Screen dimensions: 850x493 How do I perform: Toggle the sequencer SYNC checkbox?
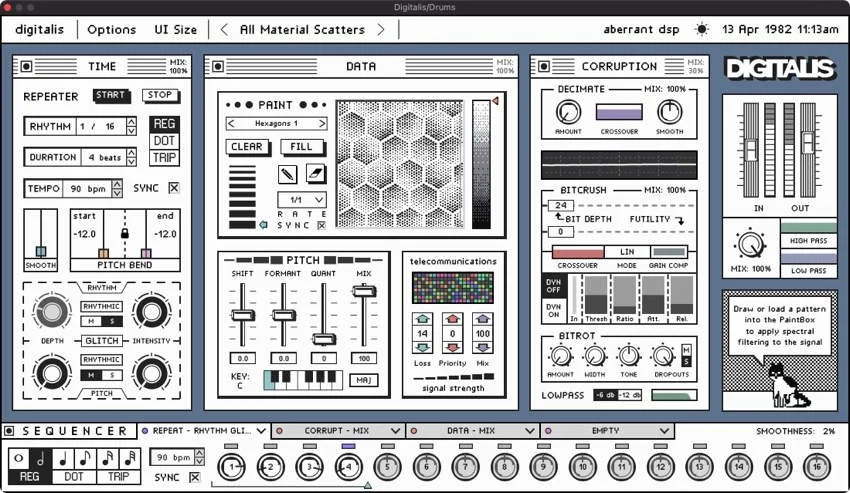(195, 477)
